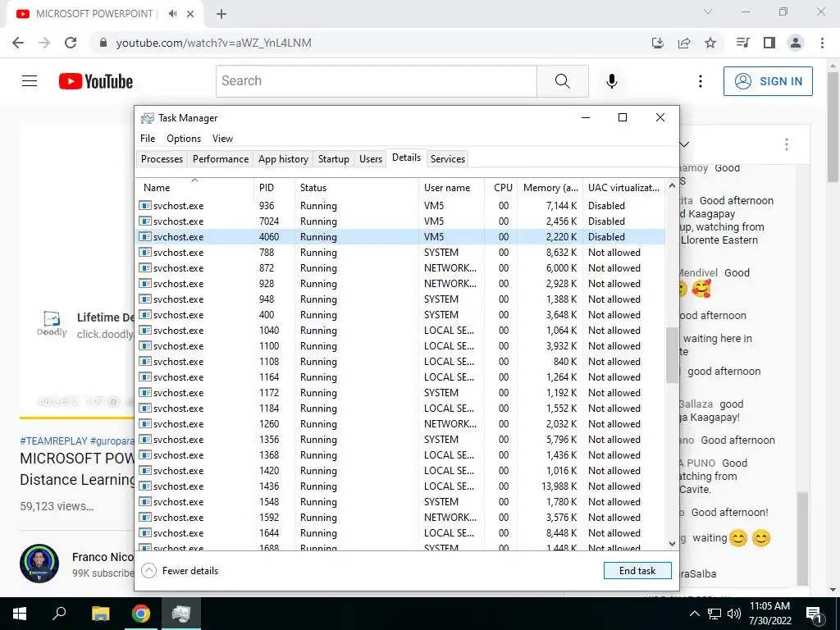Open the Chrome tab search chevron
Screen dimensions: 840x630
tap(708, 11)
